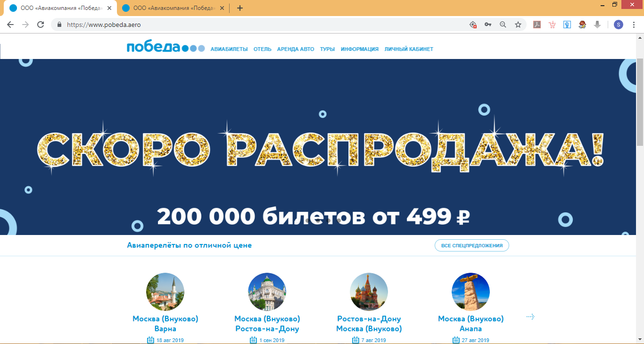
Task: Show next offers with the dotted arrow
Action: (x=530, y=317)
